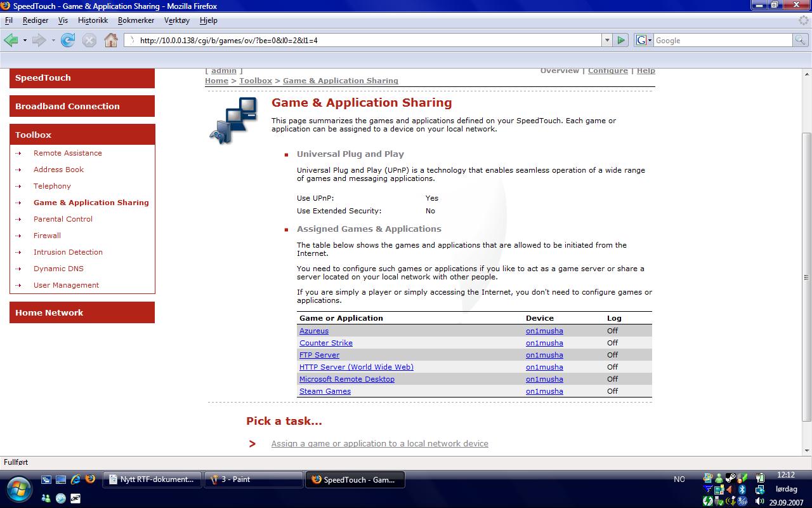Go to Home in the breadcrumb

pos(216,81)
